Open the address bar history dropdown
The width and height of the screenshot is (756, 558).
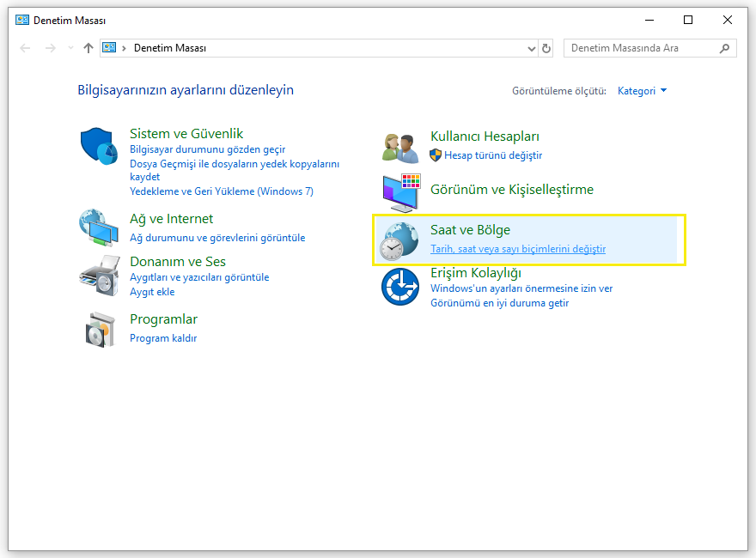coord(531,48)
